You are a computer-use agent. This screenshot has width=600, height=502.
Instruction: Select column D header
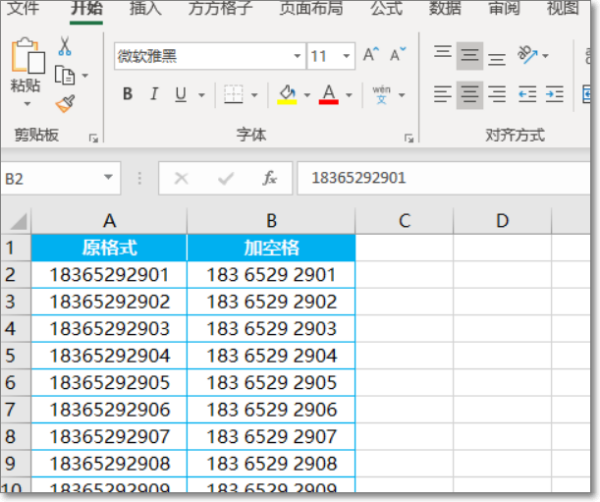point(502,221)
